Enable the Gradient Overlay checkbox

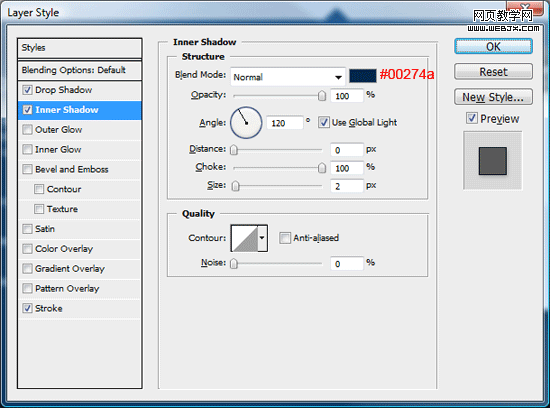[x=27, y=269]
